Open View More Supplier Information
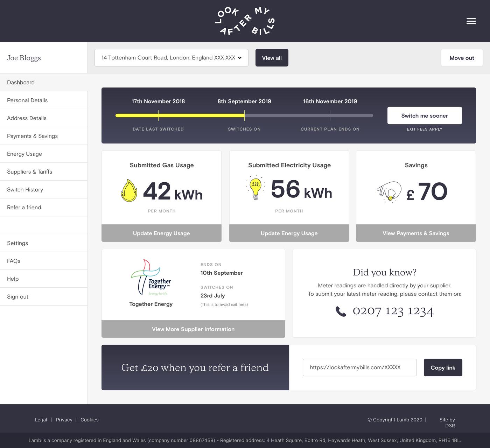 click(x=193, y=329)
